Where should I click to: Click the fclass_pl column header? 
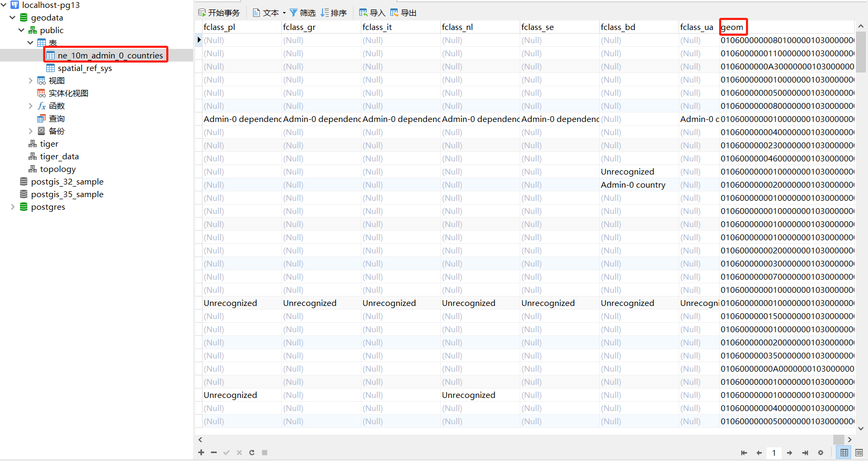242,27
